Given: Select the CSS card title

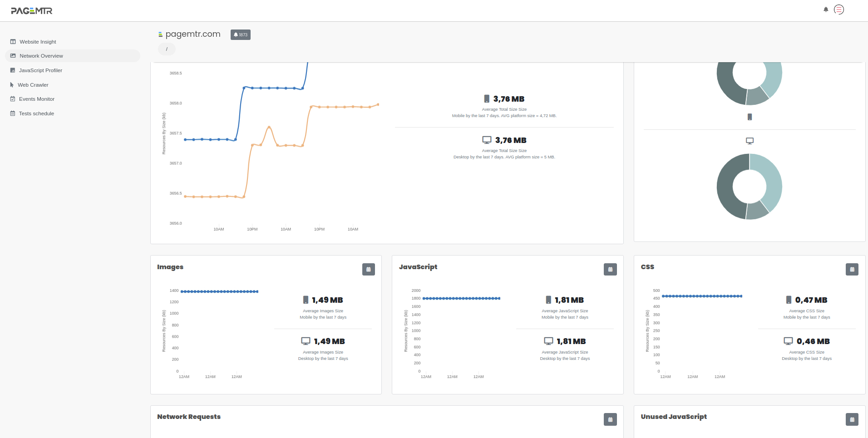Looking at the screenshot, I should click(x=647, y=267).
